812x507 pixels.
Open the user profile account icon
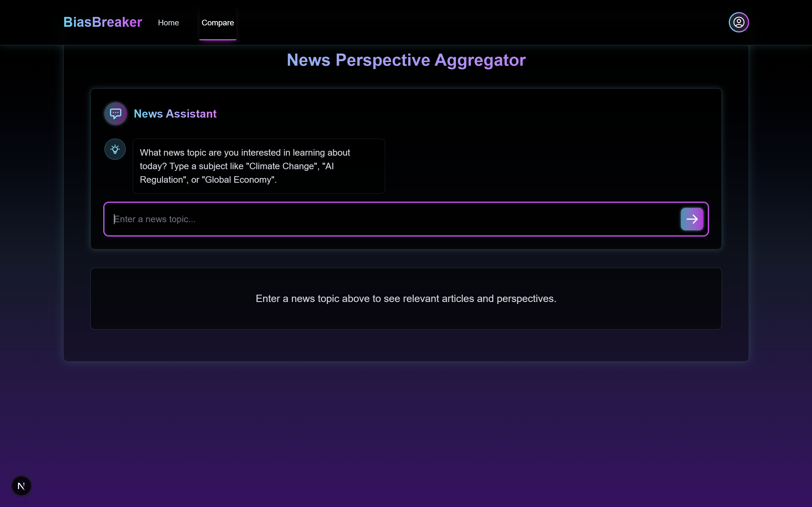(x=739, y=23)
